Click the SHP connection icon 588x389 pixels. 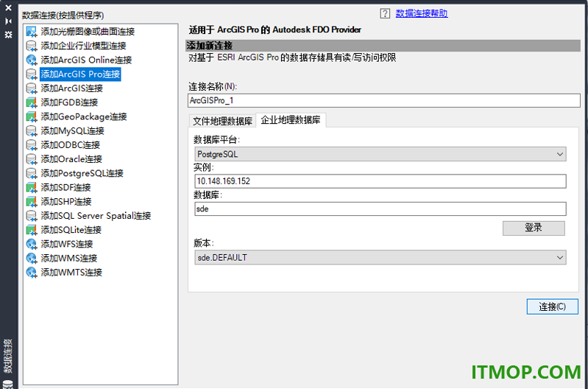pyautogui.click(x=32, y=202)
